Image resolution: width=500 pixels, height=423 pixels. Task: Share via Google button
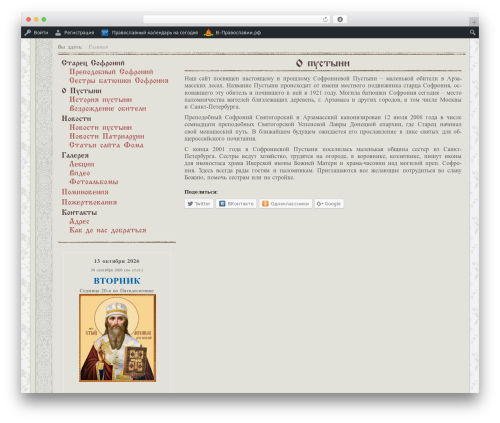pyautogui.click(x=329, y=204)
